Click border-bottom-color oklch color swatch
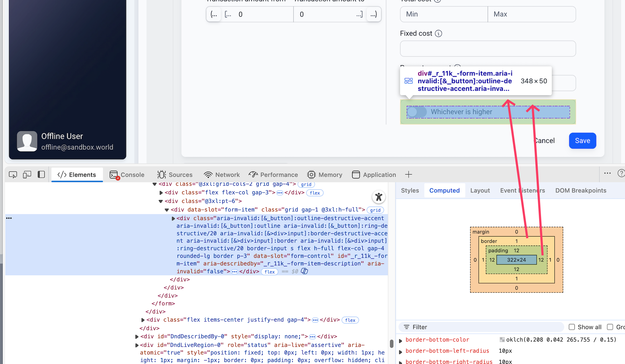Viewport: 625px width, 364px height. coord(502,340)
